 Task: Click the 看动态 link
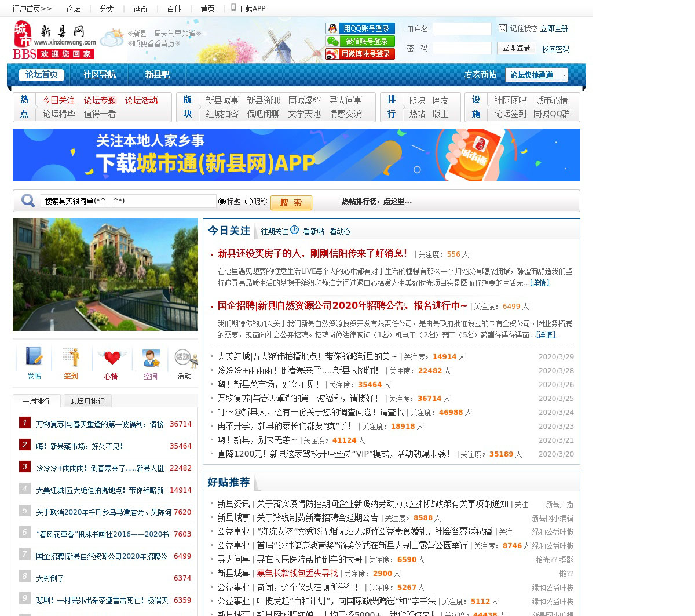pyautogui.click(x=340, y=231)
